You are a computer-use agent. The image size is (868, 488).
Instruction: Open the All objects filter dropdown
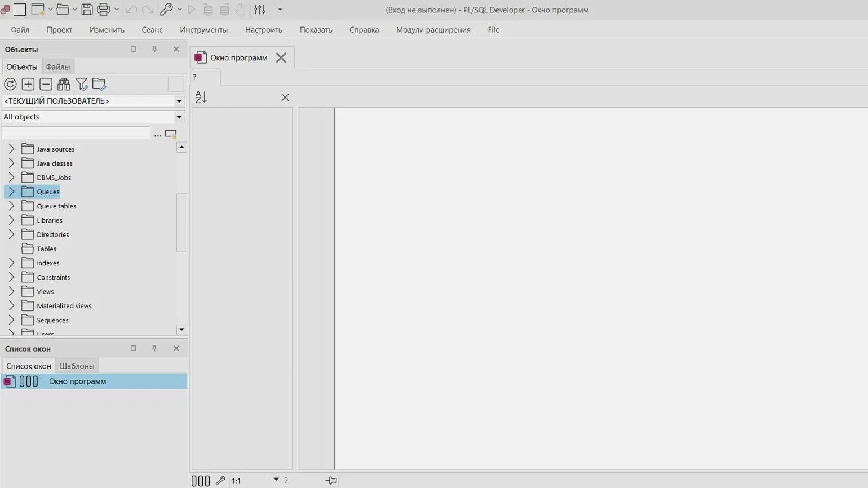click(x=179, y=117)
